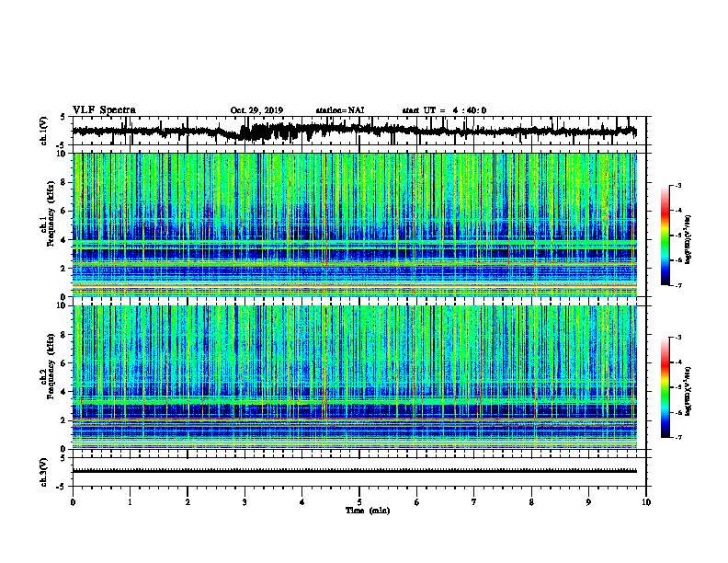Click the ch.2 spectrogram panel
Screen dimensions: 728x563
(354, 377)
